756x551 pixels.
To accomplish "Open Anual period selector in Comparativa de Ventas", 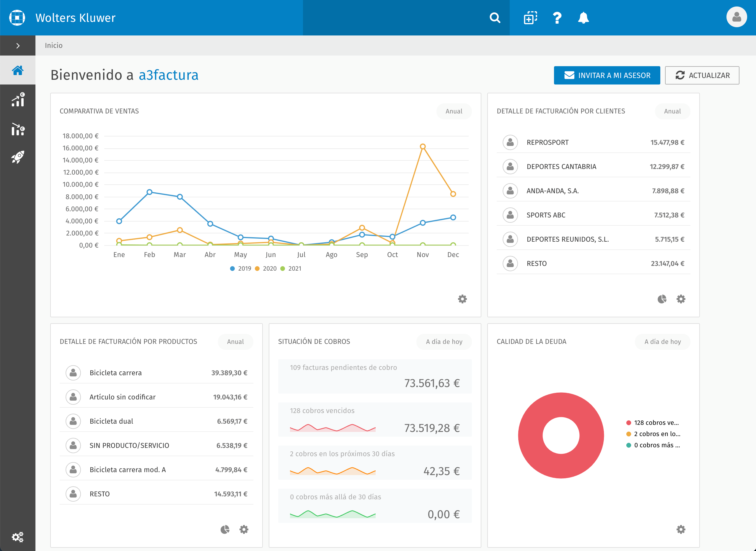I will click(x=454, y=111).
